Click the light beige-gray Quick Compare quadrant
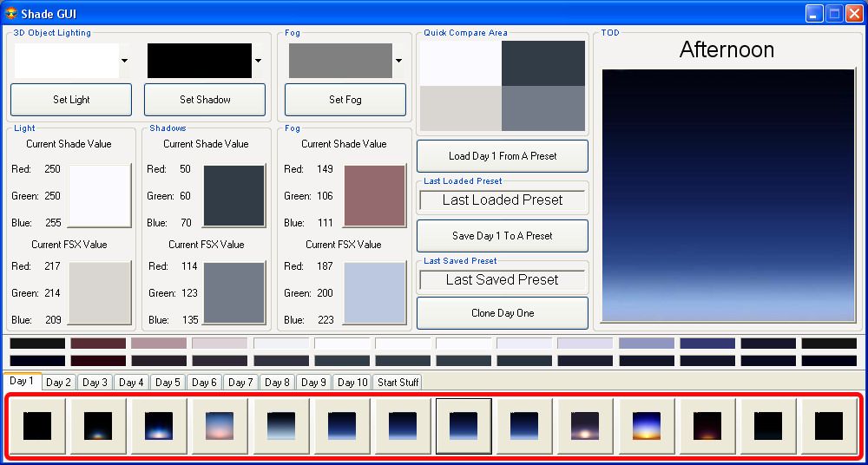Viewport: 868px width, 465px height. pyautogui.click(x=461, y=108)
